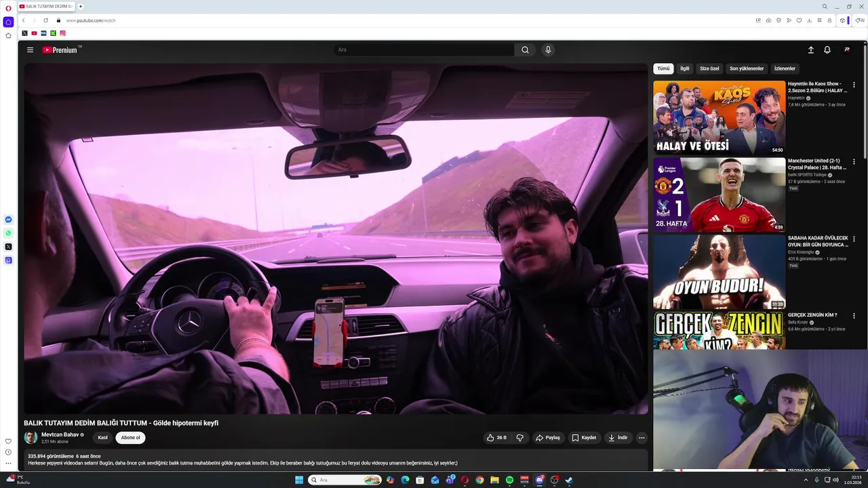Open Hayrettin ile Kaos Show video thumbnail
The image size is (868, 488).
click(x=719, y=117)
